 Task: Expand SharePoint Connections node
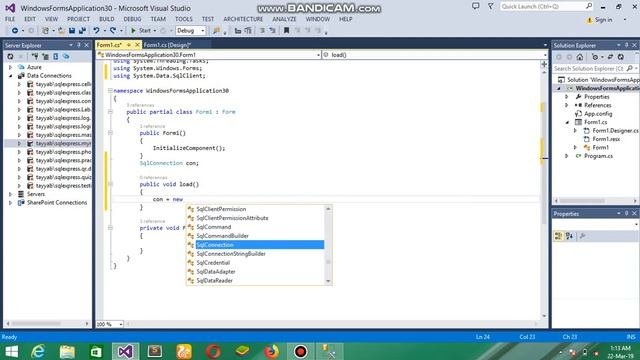(x=11, y=202)
